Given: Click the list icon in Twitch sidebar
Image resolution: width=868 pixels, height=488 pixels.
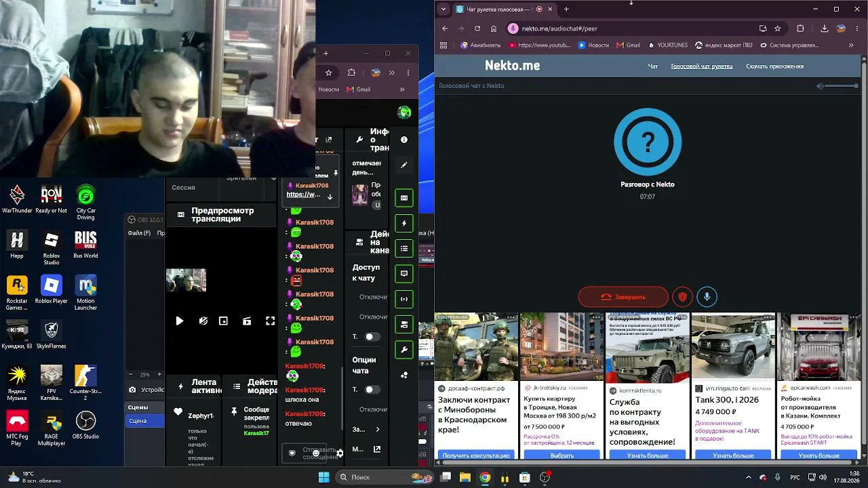Looking at the screenshot, I should click(x=404, y=249).
